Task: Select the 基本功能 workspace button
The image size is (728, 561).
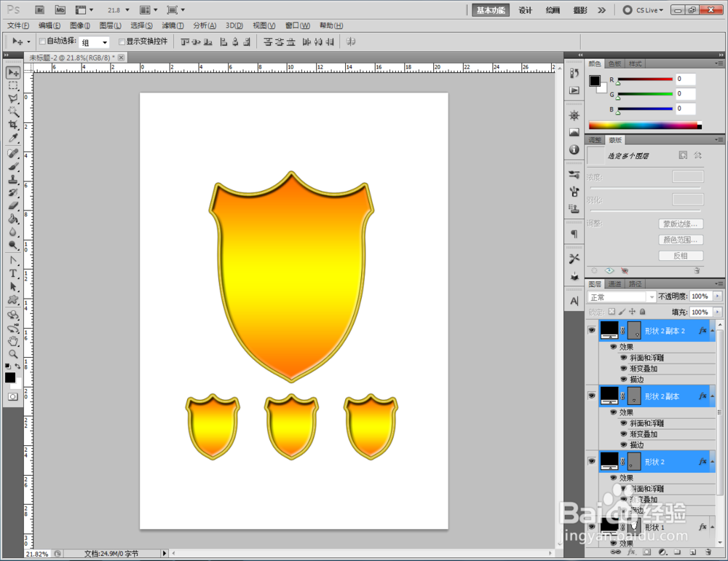Action: coord(491,10)
